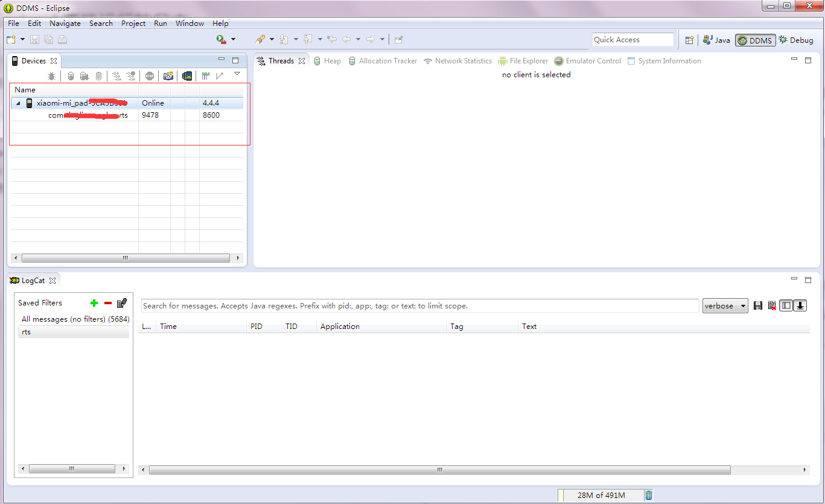Switch to the Emulator Control tab
This screenshot has width=825, height=504.
pos(587,61)
